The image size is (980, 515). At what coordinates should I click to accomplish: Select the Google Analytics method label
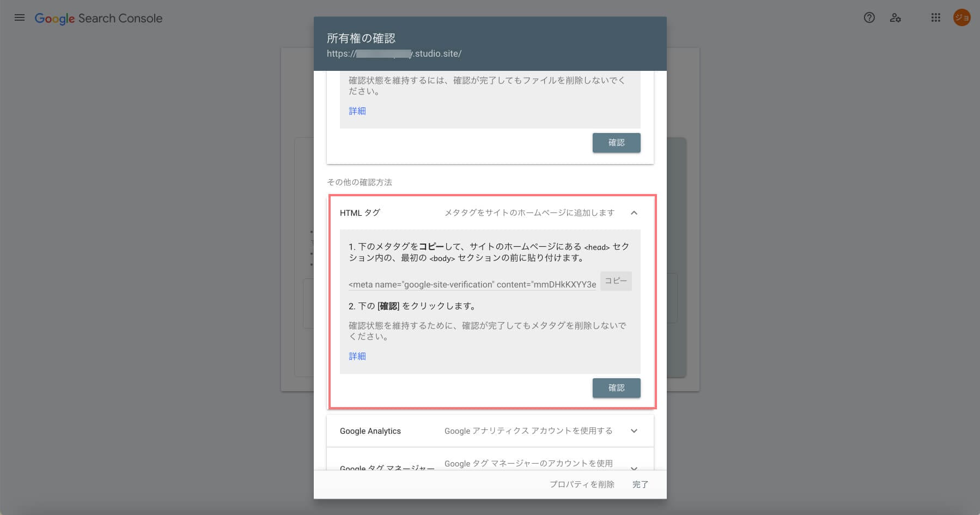point(370,431)
